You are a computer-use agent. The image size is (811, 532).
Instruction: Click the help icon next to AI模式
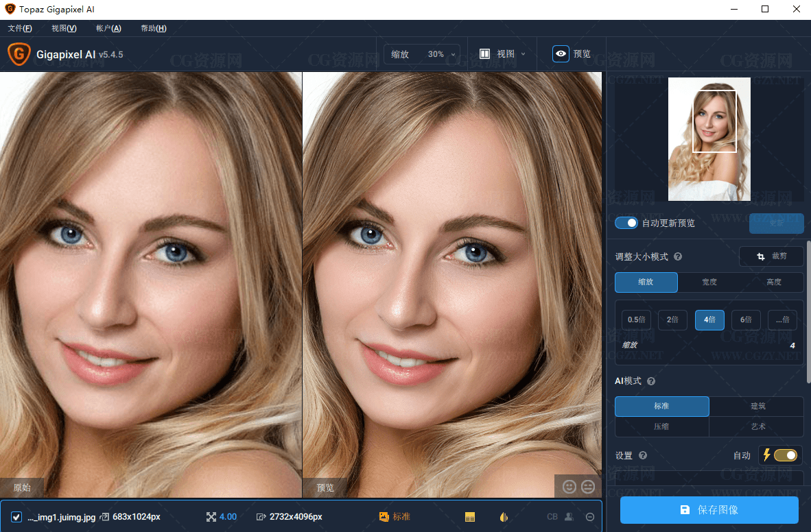651,381
